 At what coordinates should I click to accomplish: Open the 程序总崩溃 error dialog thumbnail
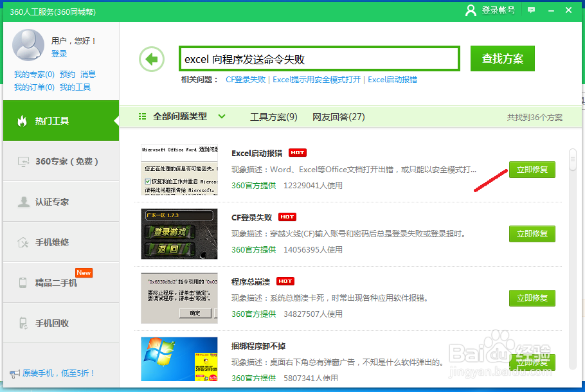tap(179, 298)
